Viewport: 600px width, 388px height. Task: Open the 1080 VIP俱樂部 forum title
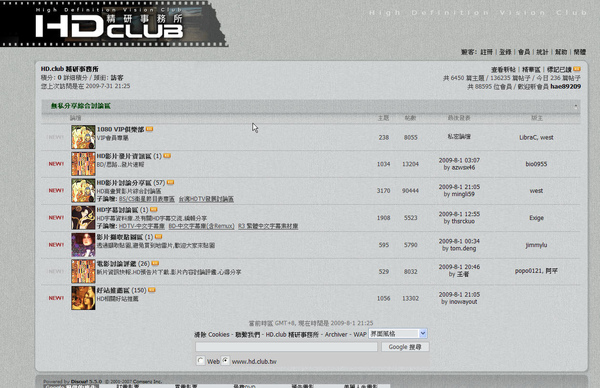tap(120, 129)
